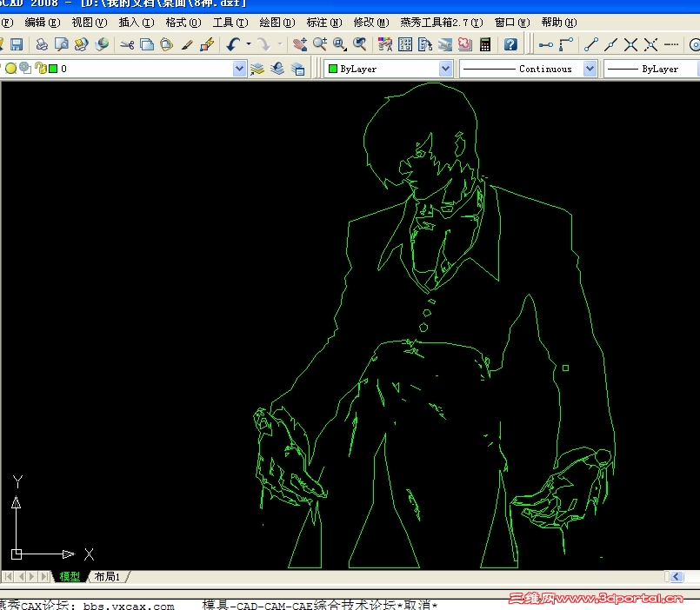
Task: Undo the last action
Action: [234, 44]
